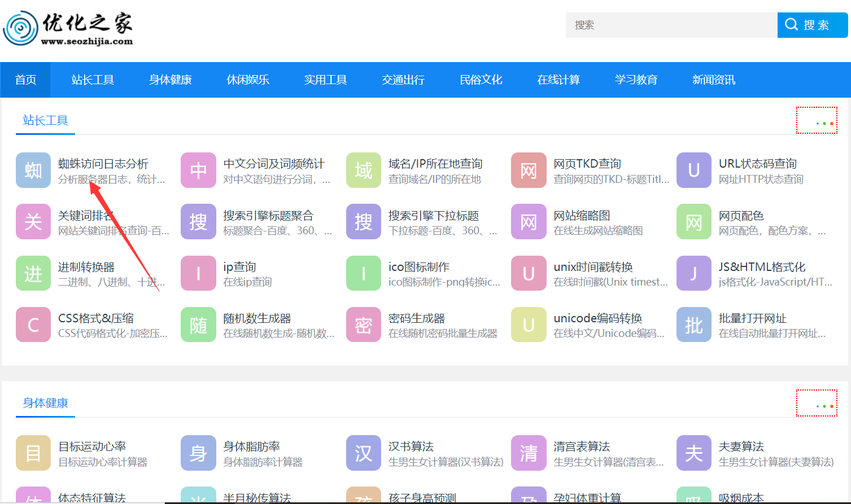The width and height of the screenshot is (851, 504).
Task: Select the 汉书算法 icon
Action: [x=364, y=453]
